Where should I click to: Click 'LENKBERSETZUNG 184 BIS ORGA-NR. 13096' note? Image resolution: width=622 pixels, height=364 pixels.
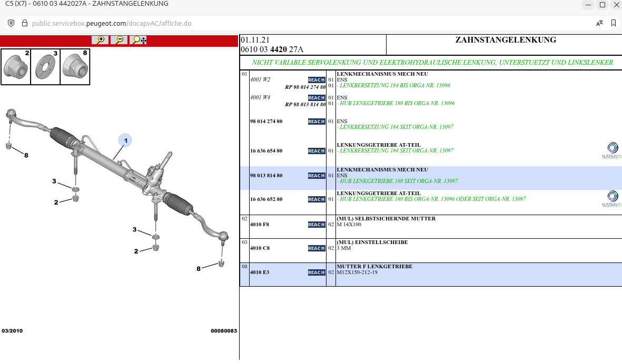point(393,86)
